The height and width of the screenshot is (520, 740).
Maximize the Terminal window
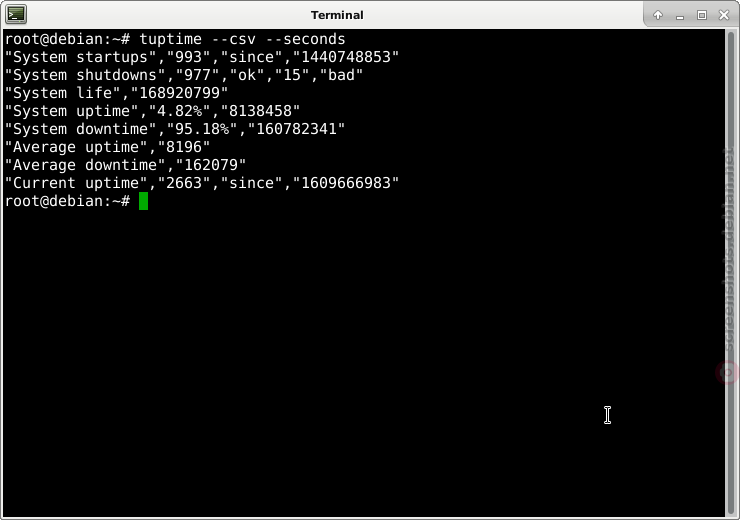coord(702,15)
